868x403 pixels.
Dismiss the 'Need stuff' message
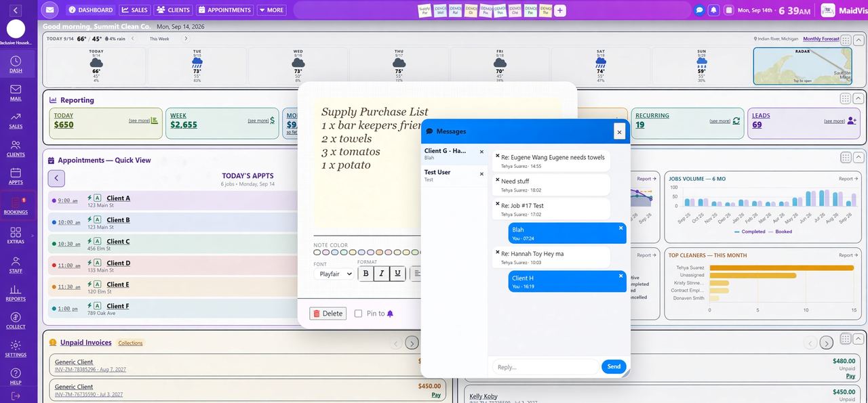(x=497, y=179)
